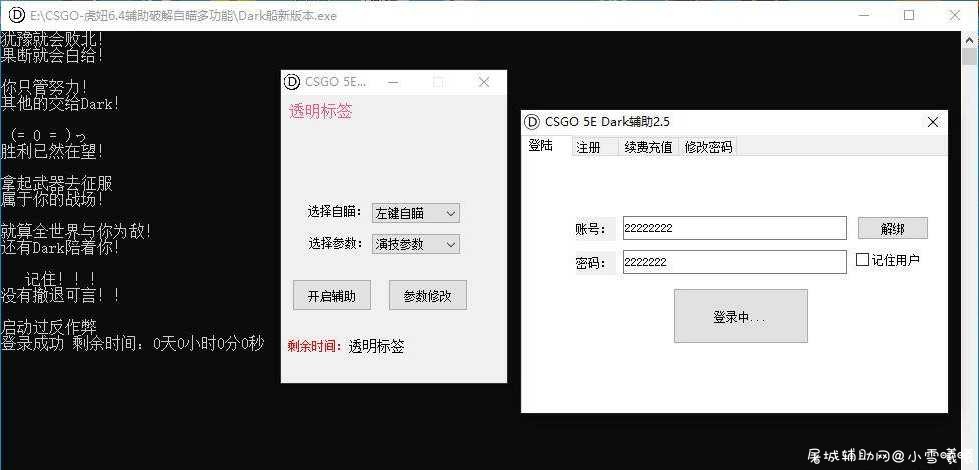Open the 选择自瞄 dropdown showing 左键自瞄

pos(415,213)
